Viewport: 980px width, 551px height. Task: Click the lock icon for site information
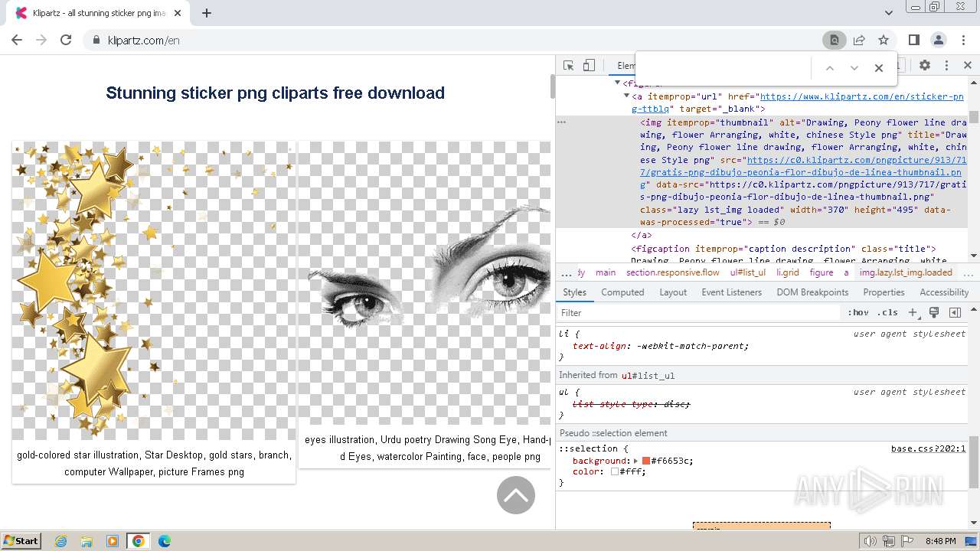coord(96,41)
